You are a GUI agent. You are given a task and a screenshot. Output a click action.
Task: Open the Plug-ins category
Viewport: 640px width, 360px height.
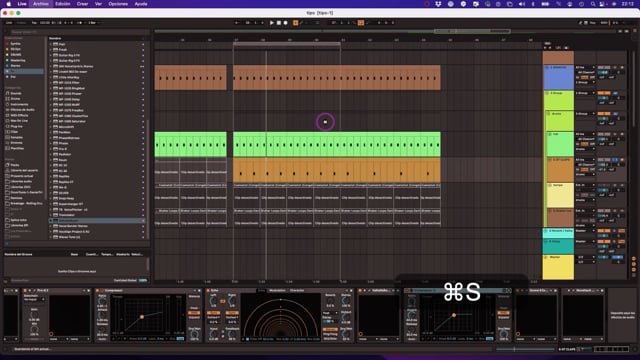pyautogui.click(x=16, y=127)
